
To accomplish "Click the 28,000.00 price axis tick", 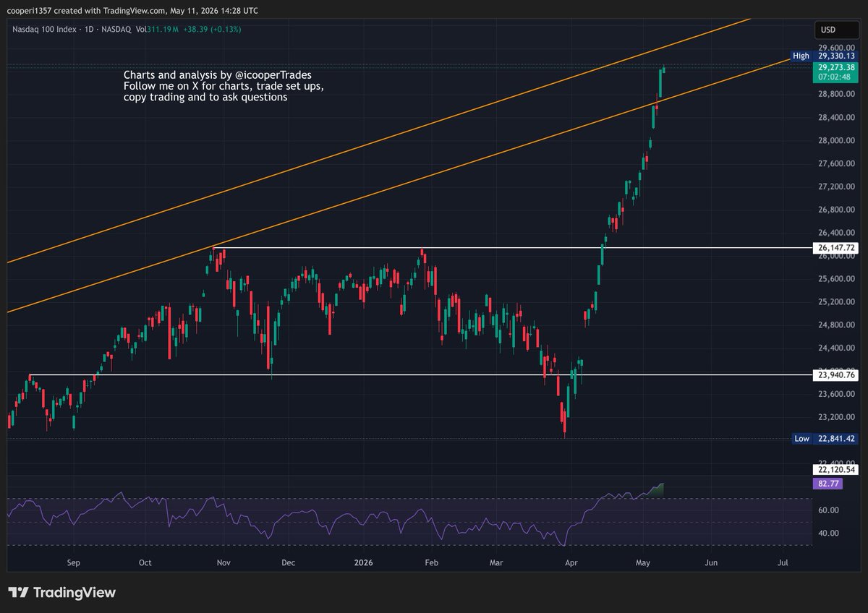I will point(838,140).
